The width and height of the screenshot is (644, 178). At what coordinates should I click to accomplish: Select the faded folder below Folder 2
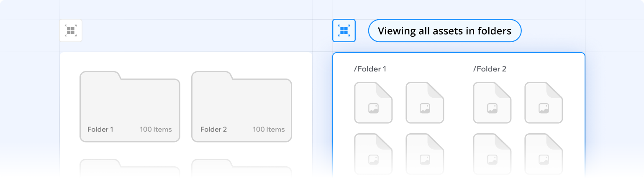(241, 168)
